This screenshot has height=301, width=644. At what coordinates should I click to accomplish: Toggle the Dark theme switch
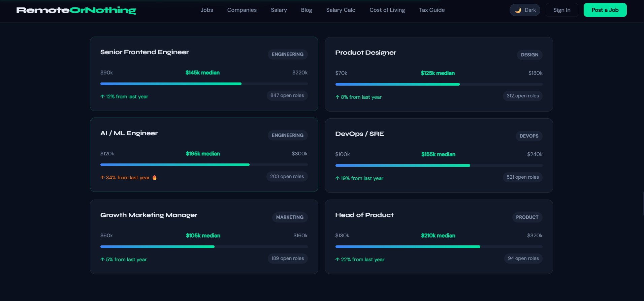coord(525,10)
